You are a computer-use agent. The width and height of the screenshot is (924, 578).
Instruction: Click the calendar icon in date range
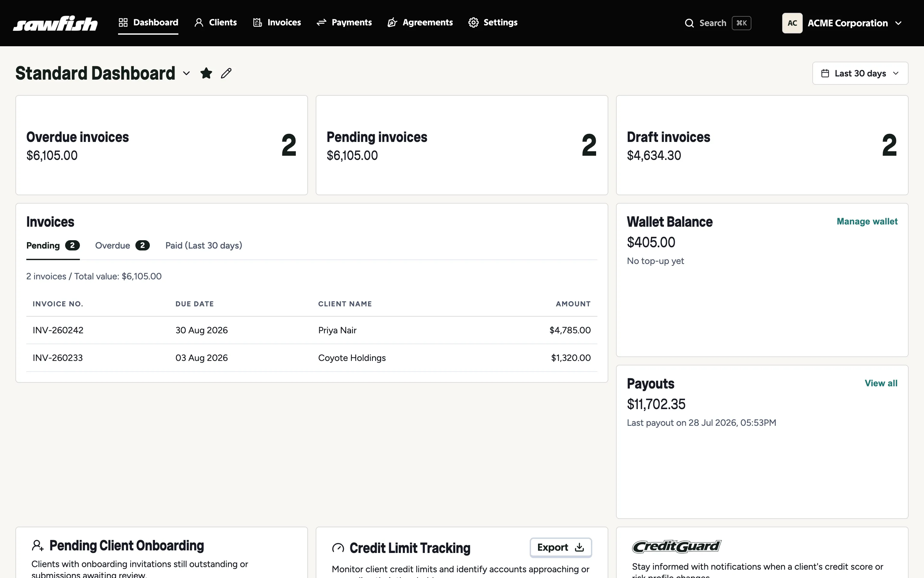point(825,74)
